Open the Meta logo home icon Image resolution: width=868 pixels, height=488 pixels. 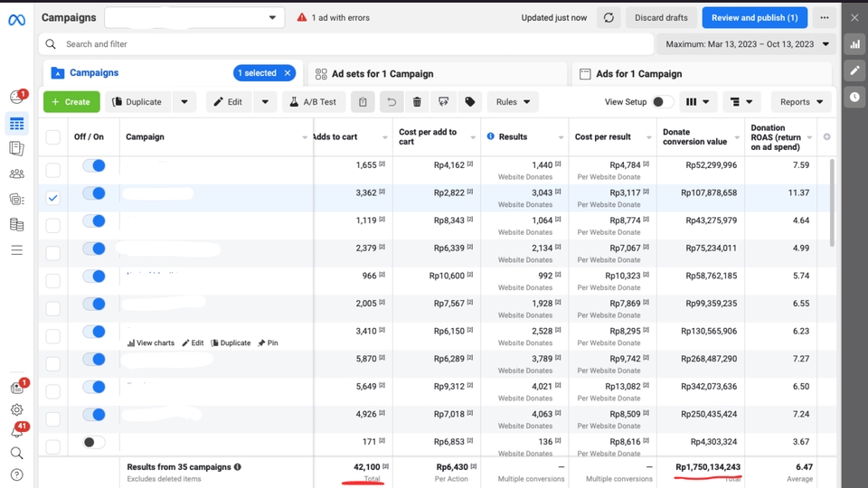click(x=16, y=20)
